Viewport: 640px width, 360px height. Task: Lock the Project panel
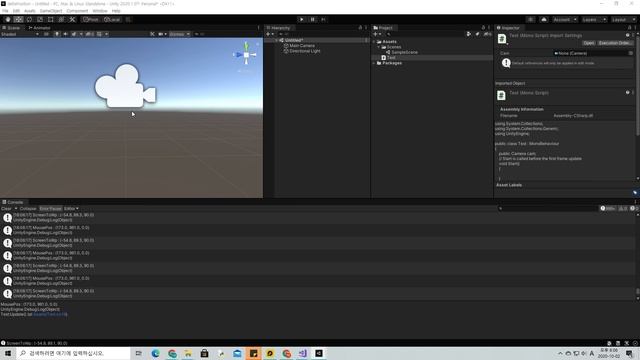483,28
